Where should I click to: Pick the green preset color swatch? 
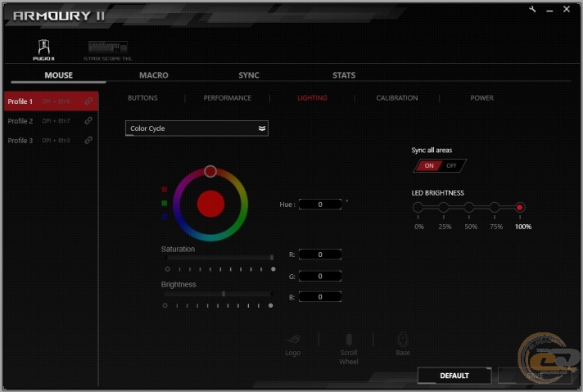tap(165, 203)
